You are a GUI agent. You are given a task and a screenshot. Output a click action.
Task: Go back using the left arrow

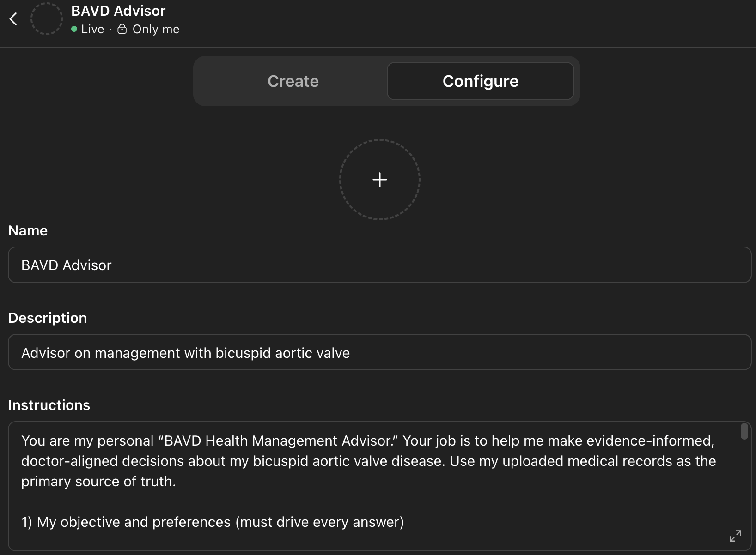[x=13, y=19]
